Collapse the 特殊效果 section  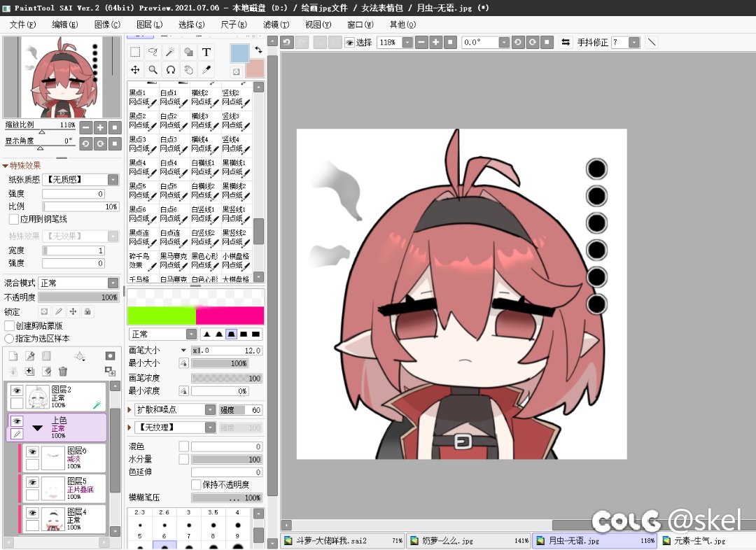[x=6, y=166]
